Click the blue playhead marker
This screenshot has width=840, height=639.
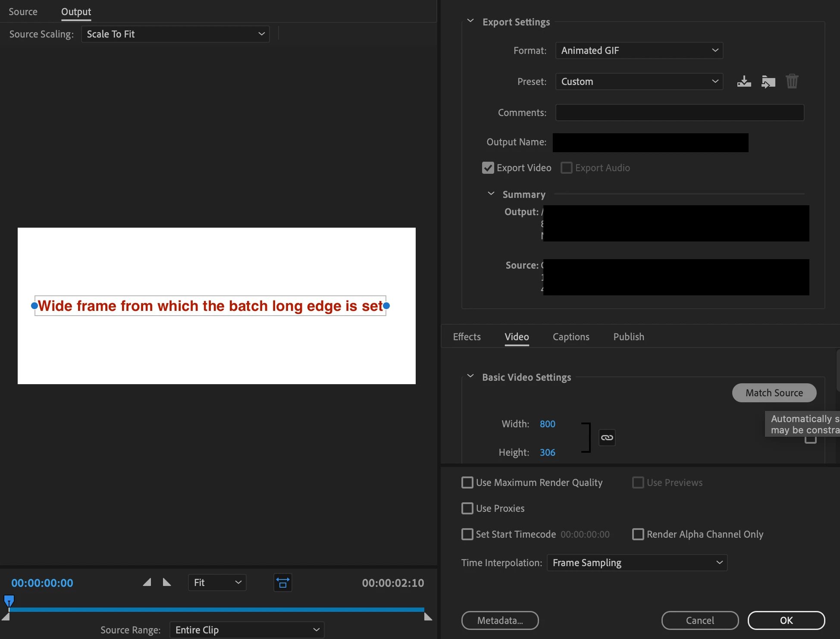click(x=9, y=600)
